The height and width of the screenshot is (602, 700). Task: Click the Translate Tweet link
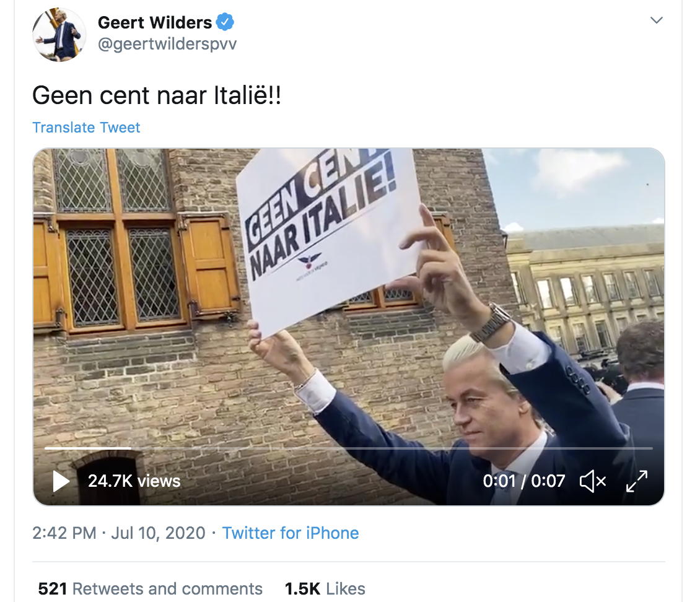point(86,128)
